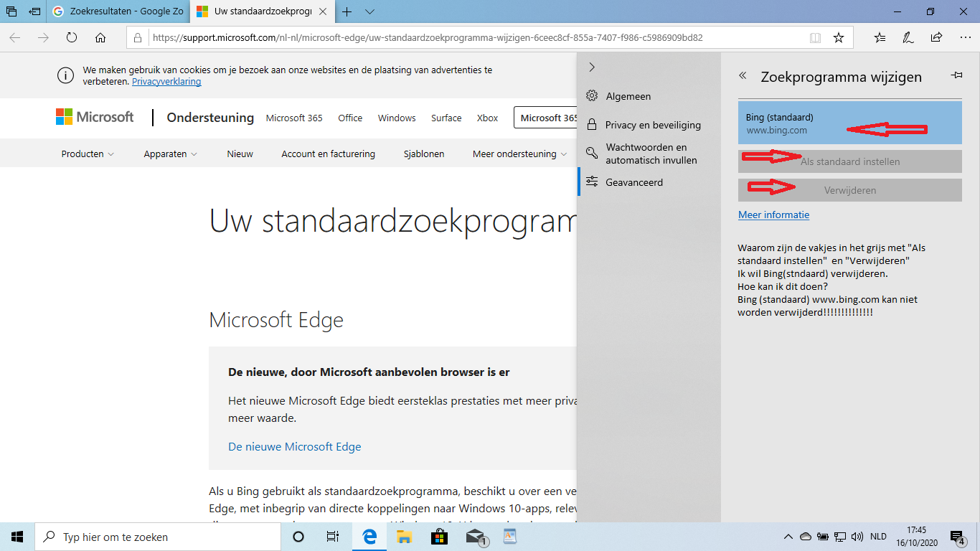Click the Microsoft logo

tap(95, 117)
